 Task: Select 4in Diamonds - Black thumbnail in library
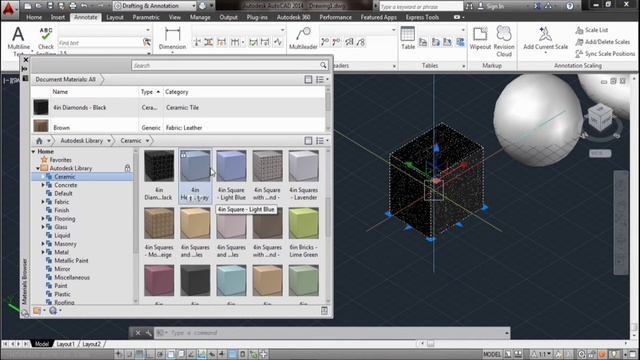tap(159, 165)
